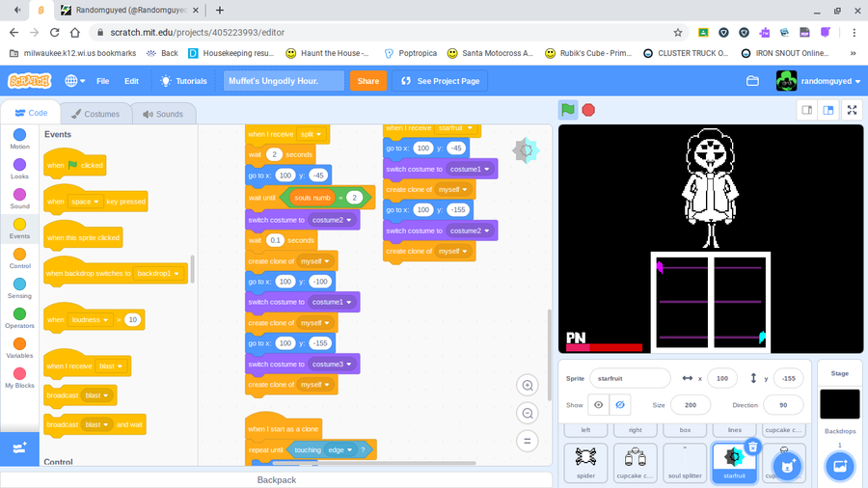The height and width of the screenshot is (488, 868).
Task: Click the orange Share button
Action: point(368,81)
